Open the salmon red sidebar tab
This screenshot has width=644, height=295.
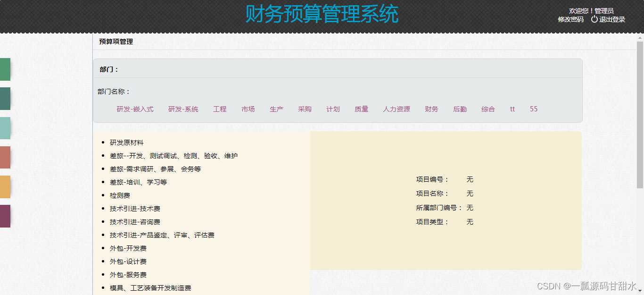[5, 157]
